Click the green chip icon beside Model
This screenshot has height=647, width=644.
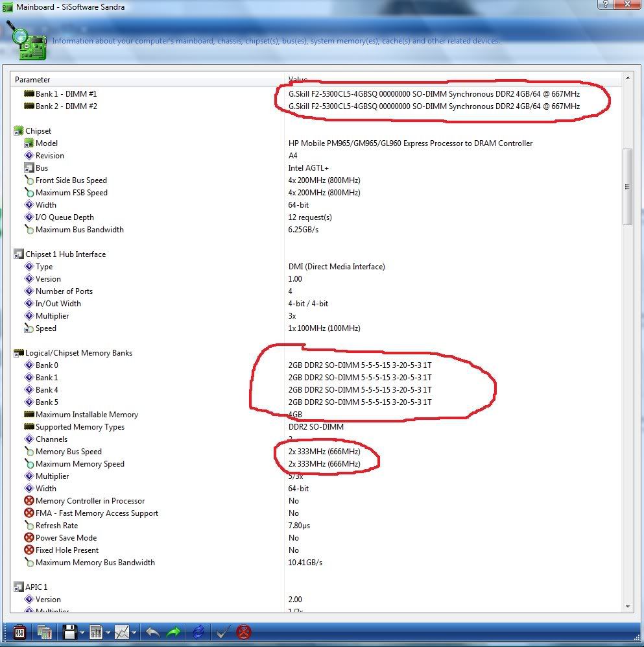pyautogui.click(x=29, y=143)
